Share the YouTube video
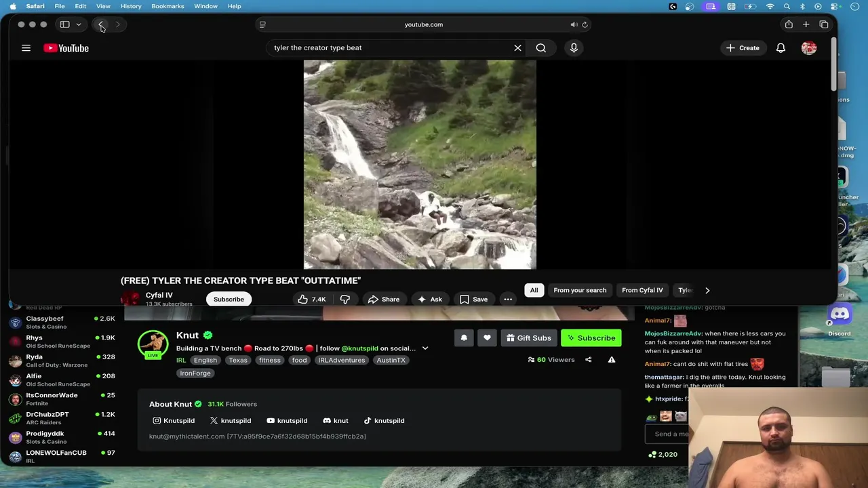Viewport: 868px width, 488px height. [x=384, y=299]
